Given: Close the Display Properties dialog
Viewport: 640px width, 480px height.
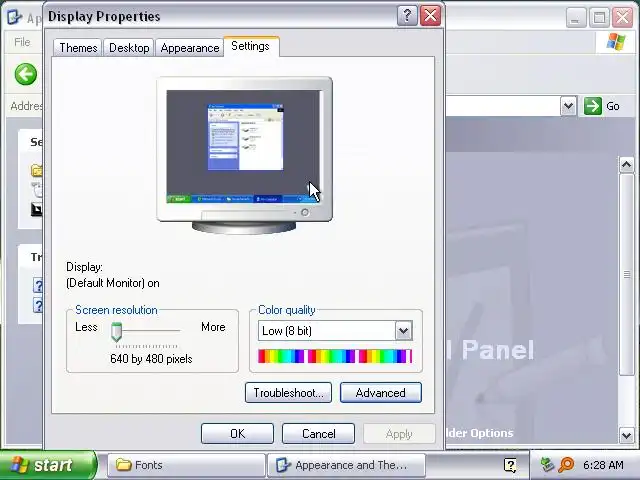Looking at the screenshot, I should (431, 16).
